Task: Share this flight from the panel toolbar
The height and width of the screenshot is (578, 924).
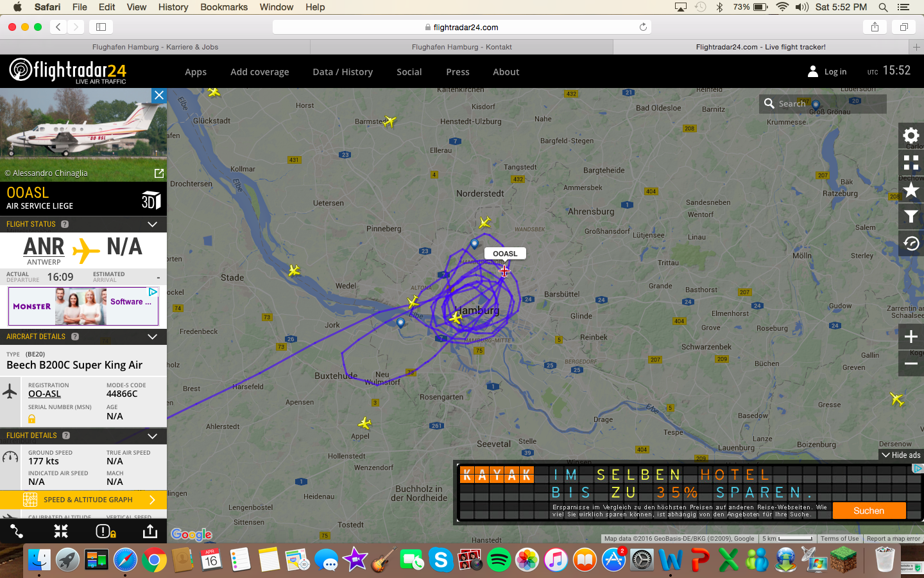Action: tap(150, 531)
